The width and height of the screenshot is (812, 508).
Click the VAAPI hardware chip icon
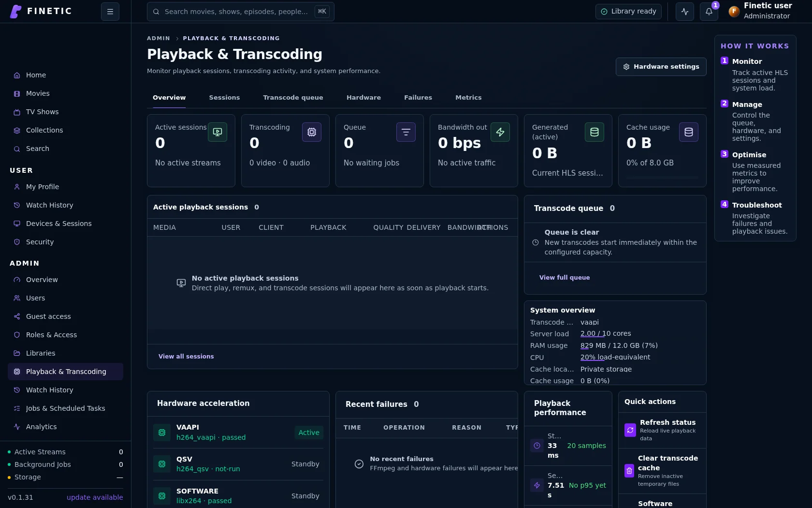tap(162, 433)
